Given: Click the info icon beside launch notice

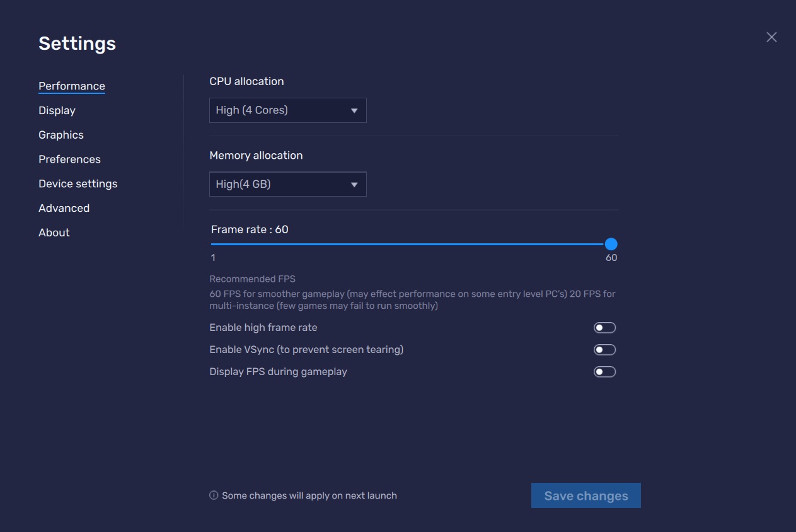Looking at the screenshot, I should (214, 495).
